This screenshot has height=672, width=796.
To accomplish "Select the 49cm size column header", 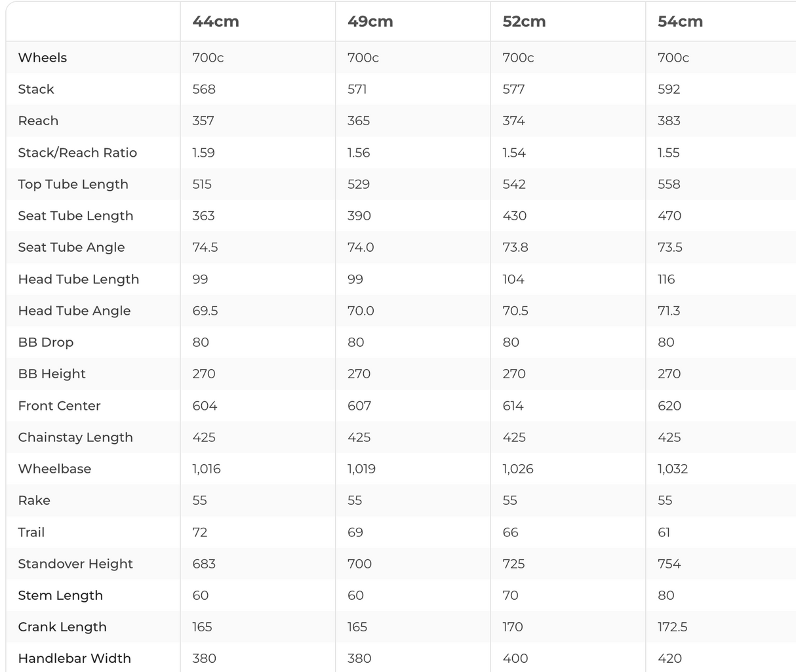I will pos(370,22).
